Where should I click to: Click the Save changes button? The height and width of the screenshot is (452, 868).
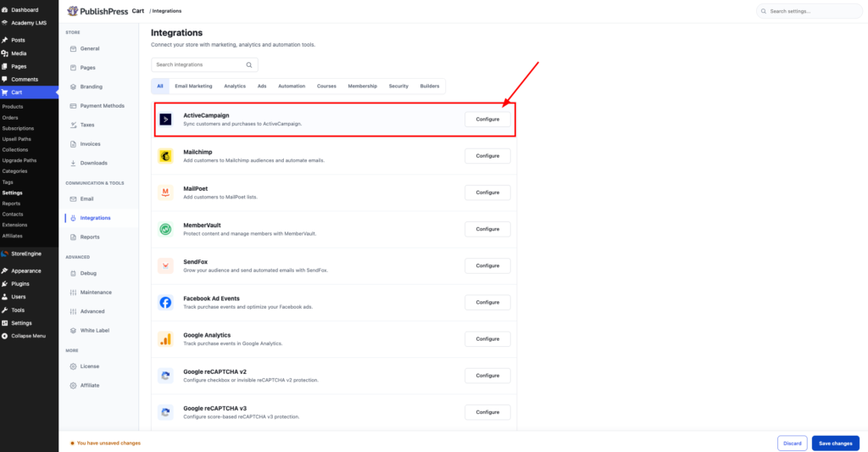(x=835, y=444)
